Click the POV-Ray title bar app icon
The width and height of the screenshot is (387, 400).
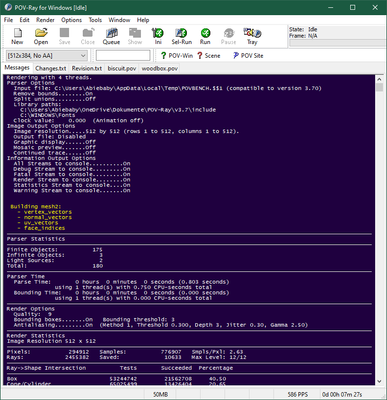(8, 7)
